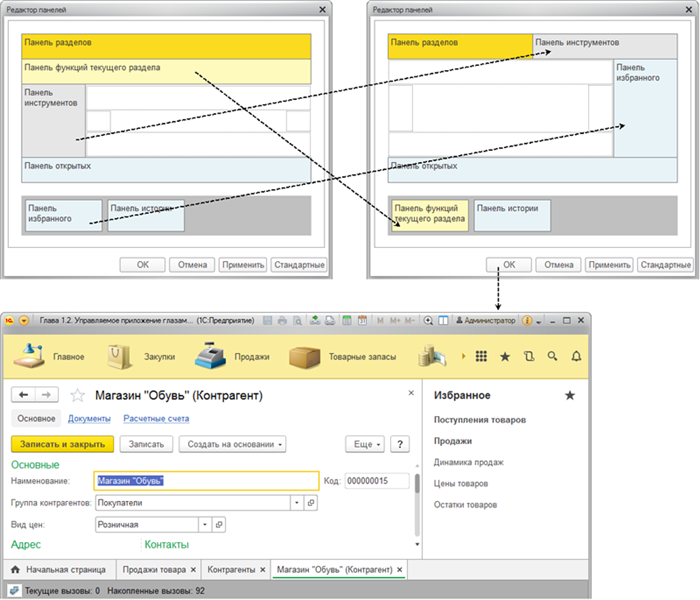Add Магазин "Обувь" to favorites via star
700x600 pixels.
coord(78,396)
